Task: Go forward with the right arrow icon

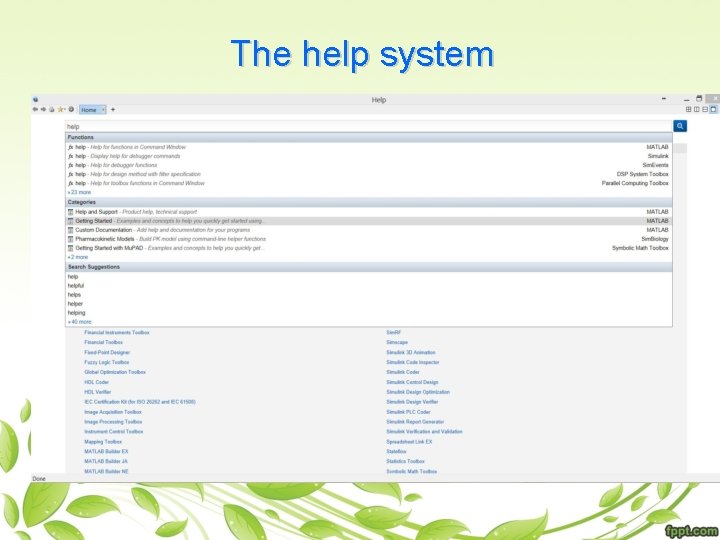Action: point(43,109)
